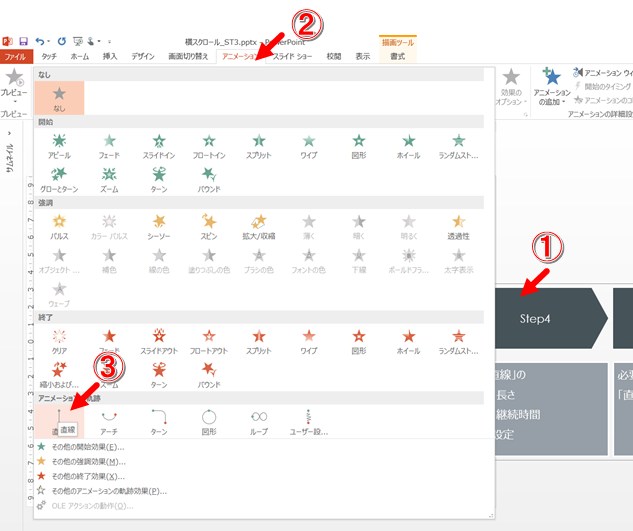
Task: Apply the entrance フェード effect in 開始 section
Action: coord(109,147)
